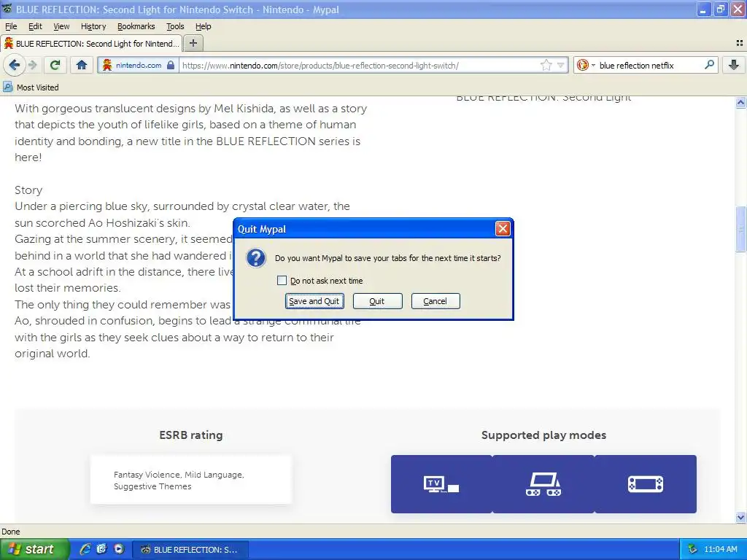The width and height of the screenshot is (747, 560).
Task: Click the 'Story' heading text
Action: point(28,190)
